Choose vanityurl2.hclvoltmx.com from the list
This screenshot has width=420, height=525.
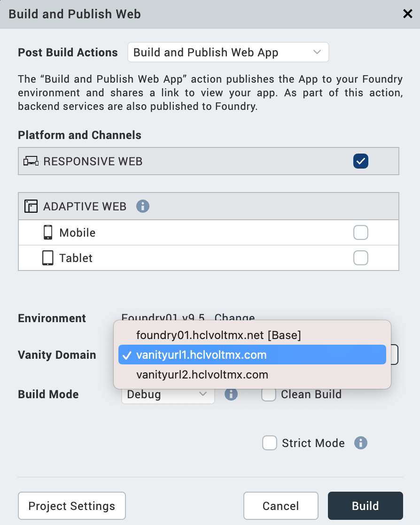pyautogui.click(x=202, y=375)
